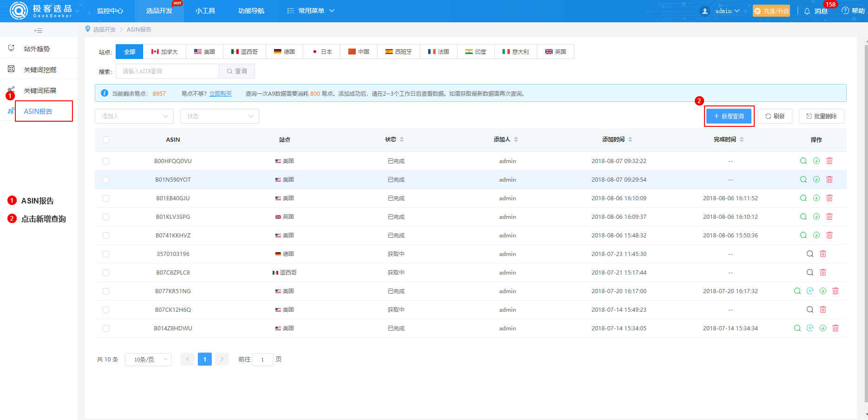Image resolution: width=868 pixels, height=420 pixels.
Task: Check the B014Z8HDWU row checkbox
Action: coord(106,328)
